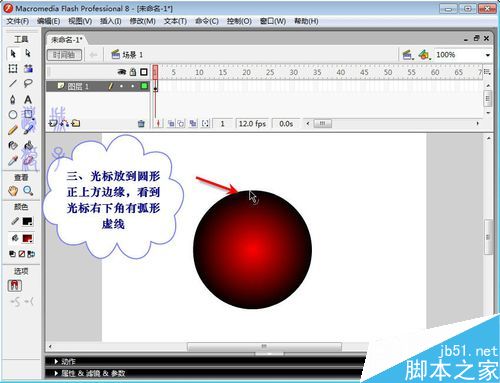Image resolution: width=500 pixels, height=383 pixels.
Task: Select the 图层 1 layer row
Action: coord(98,86)
